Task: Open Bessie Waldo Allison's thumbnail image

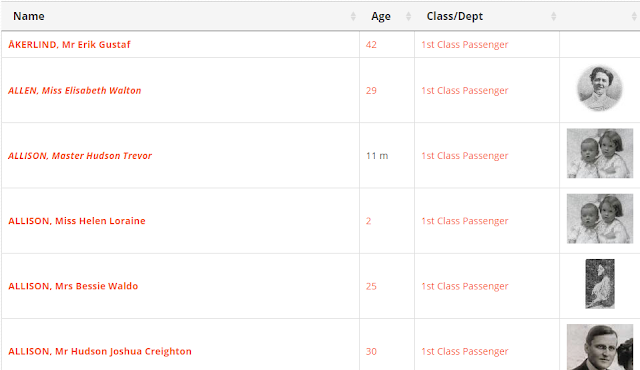Action: point(600,284)
